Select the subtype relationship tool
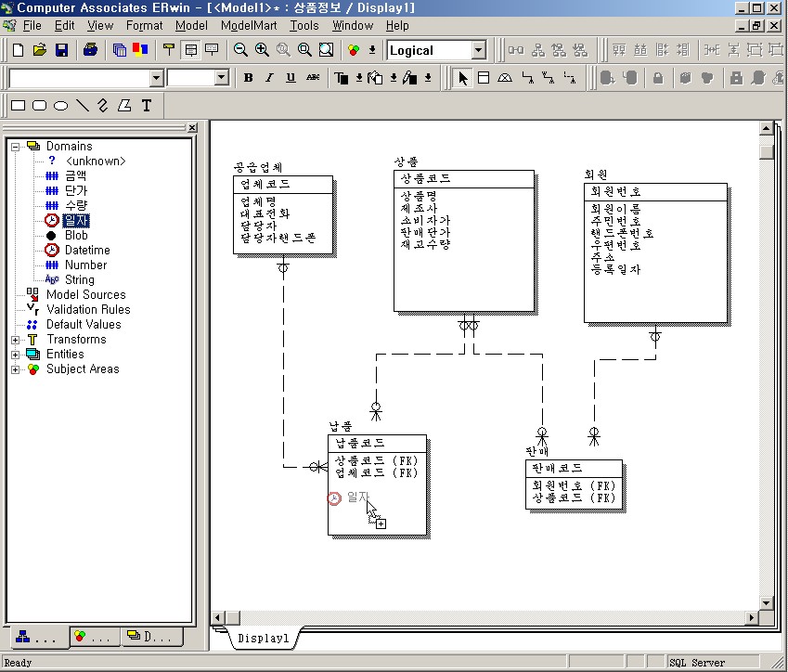Image resolution: width=788 pixels, height=672 pixels. tap(505, 78)
